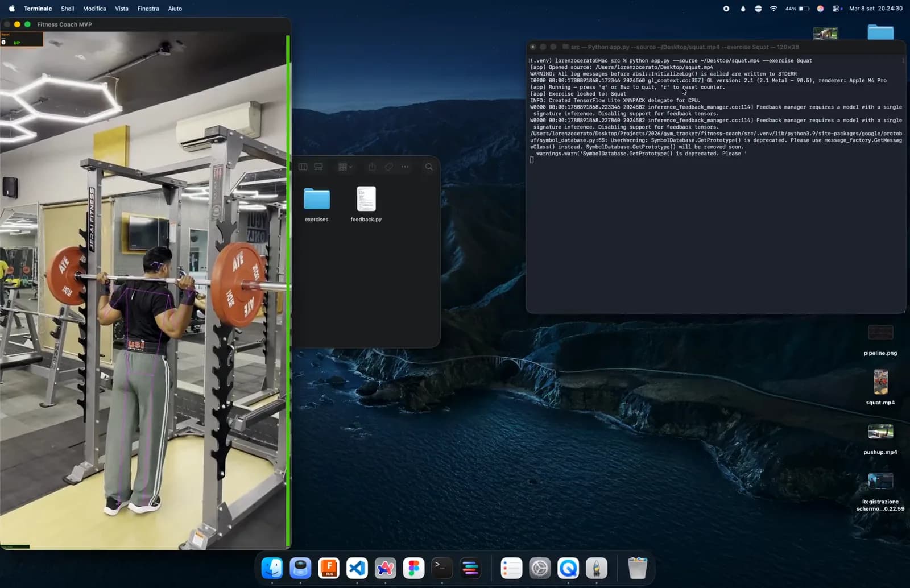Viewport: 910px width, 588px height.
Task: Open the Finder grouping dropdown
Action: point(345,167)
